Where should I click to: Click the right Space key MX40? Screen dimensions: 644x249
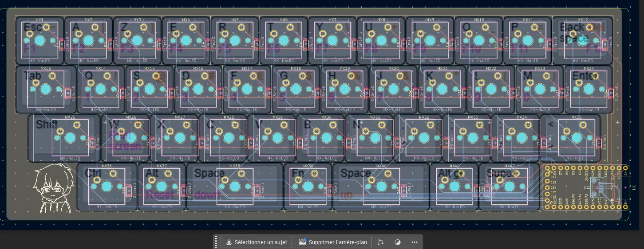[381, 186]
